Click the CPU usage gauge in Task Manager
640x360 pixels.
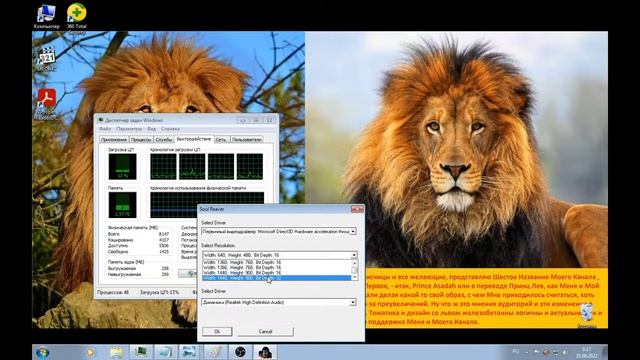coord(122,167)
